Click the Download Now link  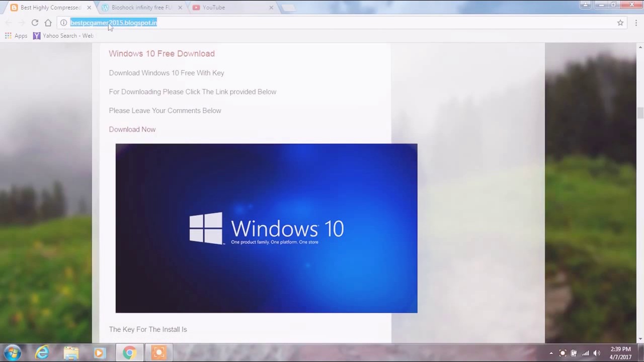(132, 129)
